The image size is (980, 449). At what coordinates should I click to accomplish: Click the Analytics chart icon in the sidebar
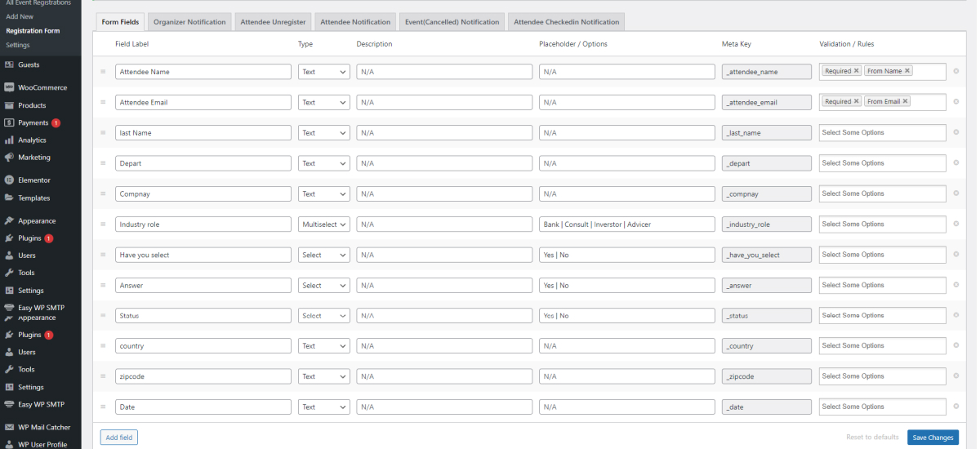pos(9,140)
